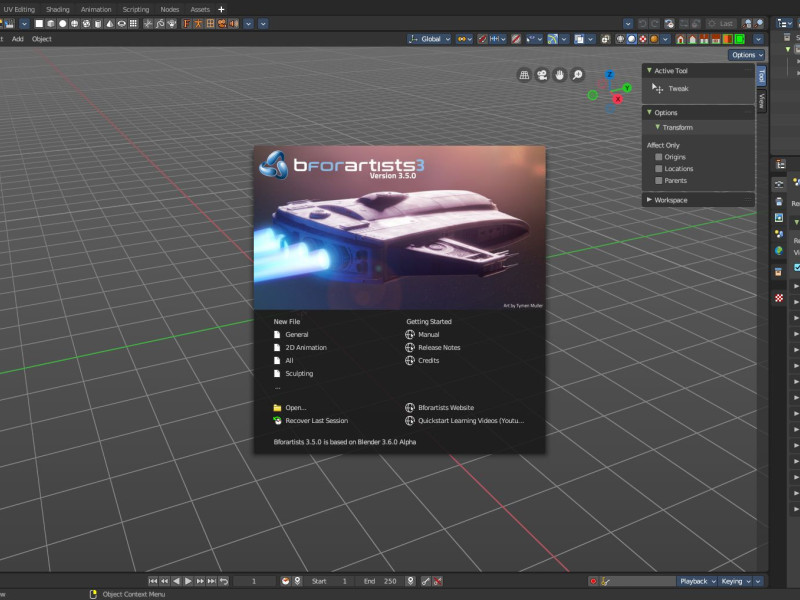Select rendered viewport shading
Viewport: 800px width, 600px height.
click(654, 39)
